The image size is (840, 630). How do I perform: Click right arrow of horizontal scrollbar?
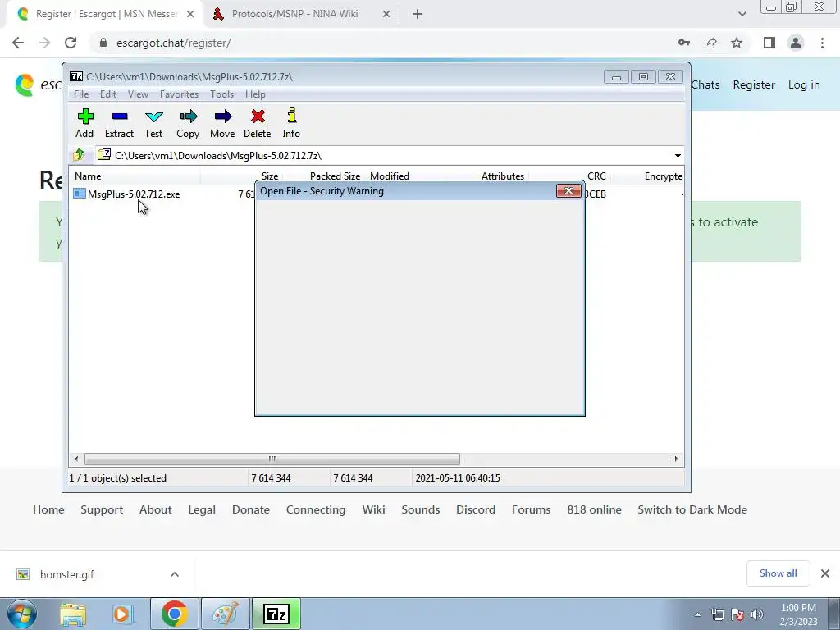(676, 459)
